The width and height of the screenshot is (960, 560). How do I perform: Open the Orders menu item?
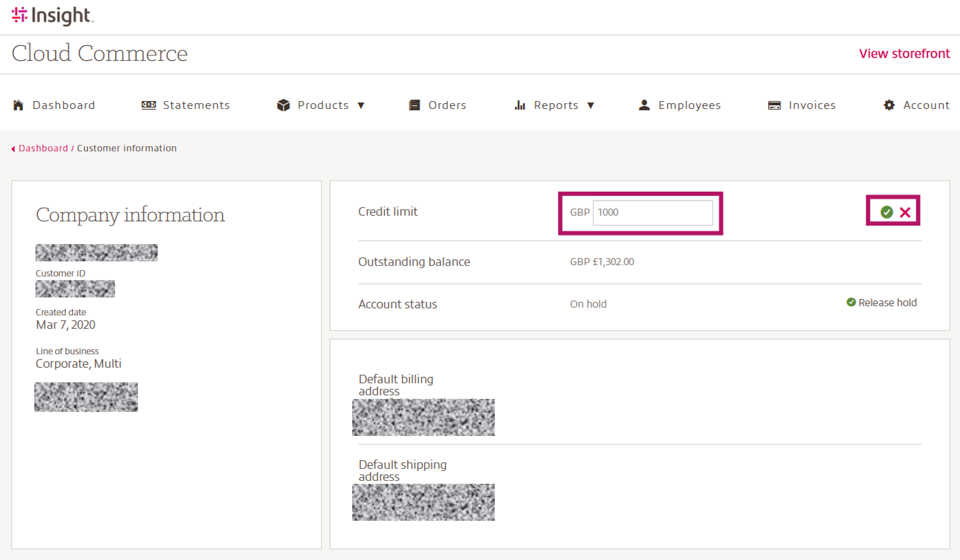(447, 105)
